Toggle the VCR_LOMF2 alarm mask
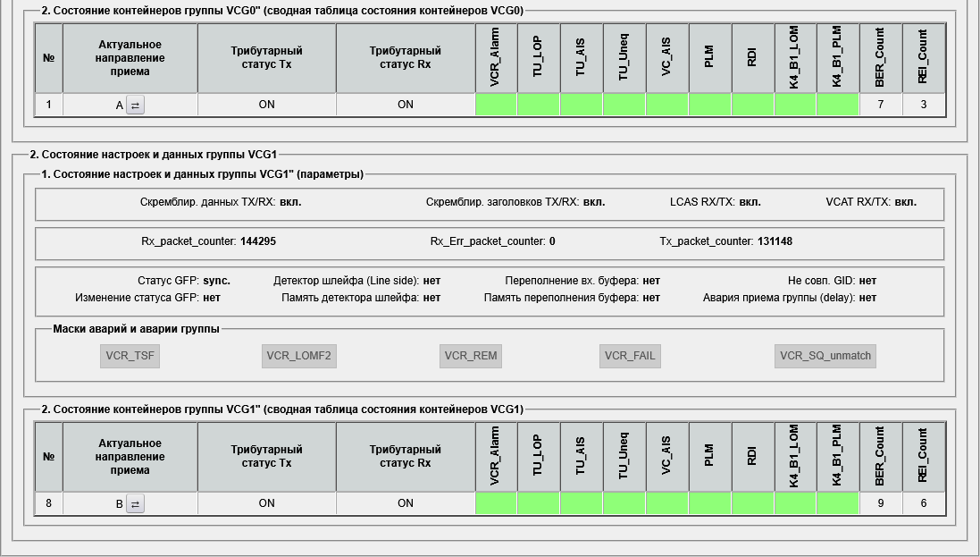 click(299, 356)
